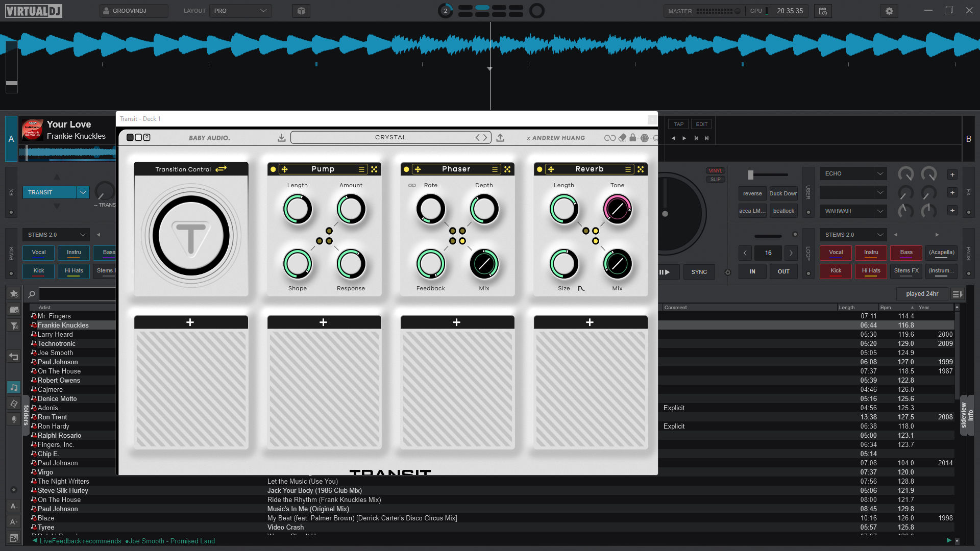Randomize the Pump module with dice icon
Viewport: 980px width, 551px height.
point(374,169)
